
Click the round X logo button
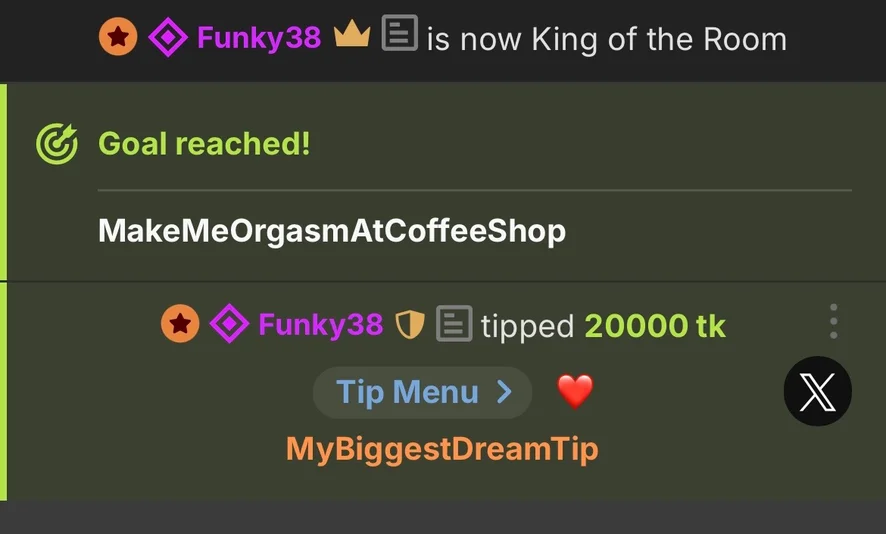pos(818,391)
